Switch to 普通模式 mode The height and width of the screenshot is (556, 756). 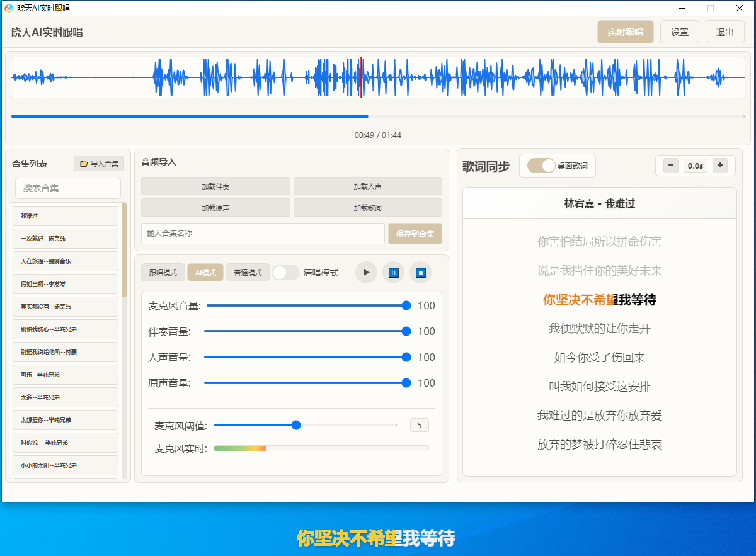[x=248, y=273]
